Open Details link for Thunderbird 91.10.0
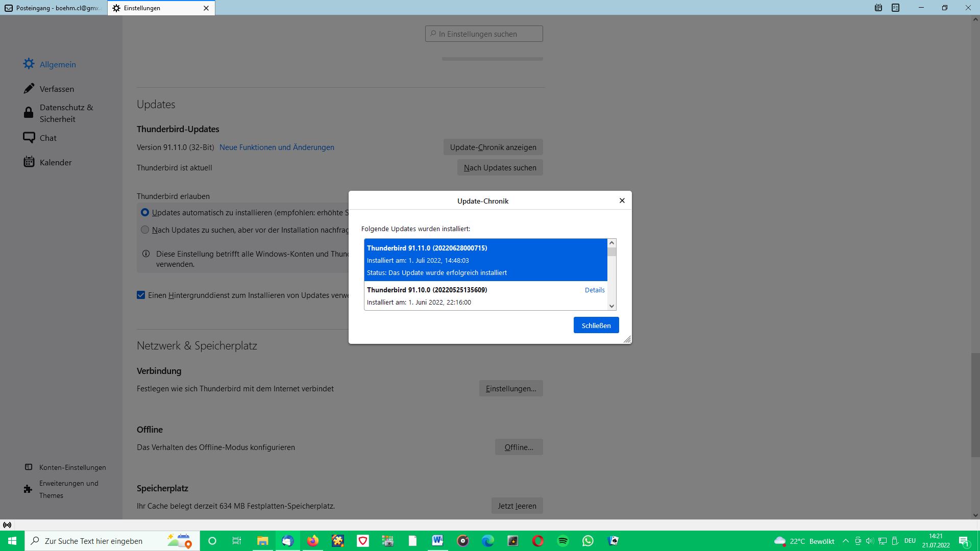The width and height of the screenshot is (980, 551). (x=595, y=290)
